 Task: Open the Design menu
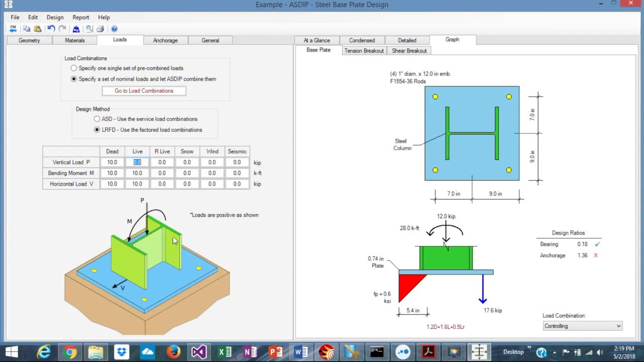(x=55, y=17)
